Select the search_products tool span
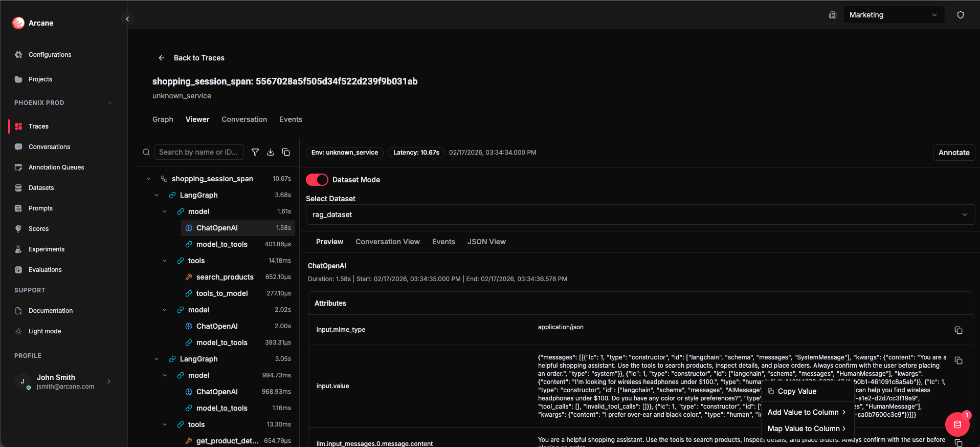The width and height of the screenshot is (980, 447). click(x=225, y=277)
